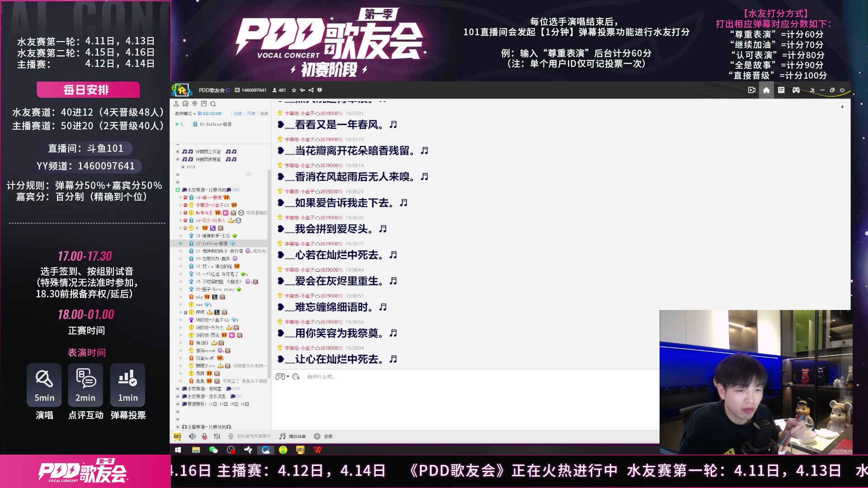The height and width of the screenshot is (488, 868).
Task: Select user 场控组-方方土
Action: click(x=210, y=328)
